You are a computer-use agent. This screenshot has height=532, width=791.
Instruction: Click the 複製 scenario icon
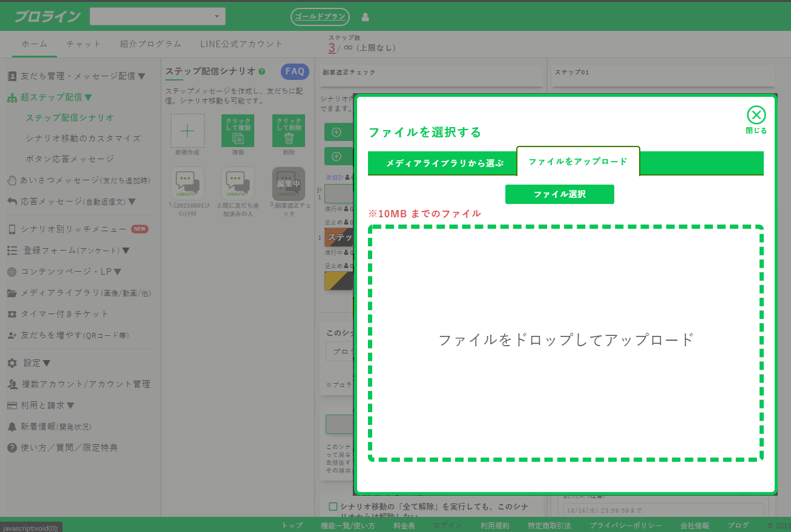tap(238, 131)
